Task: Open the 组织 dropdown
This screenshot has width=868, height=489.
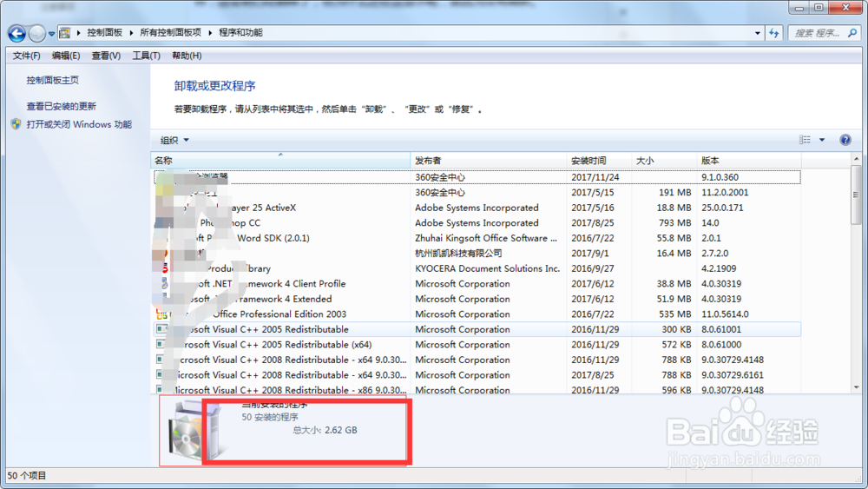Action: click(174, 140)
